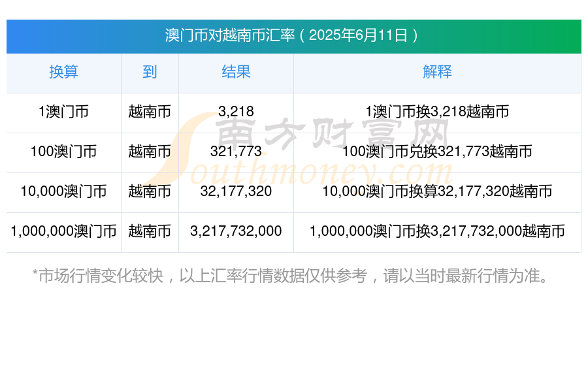Click explanation 1澳门币换3,218越南币
The height and width of the screenshot is (392, 588).
coord(437,112)
